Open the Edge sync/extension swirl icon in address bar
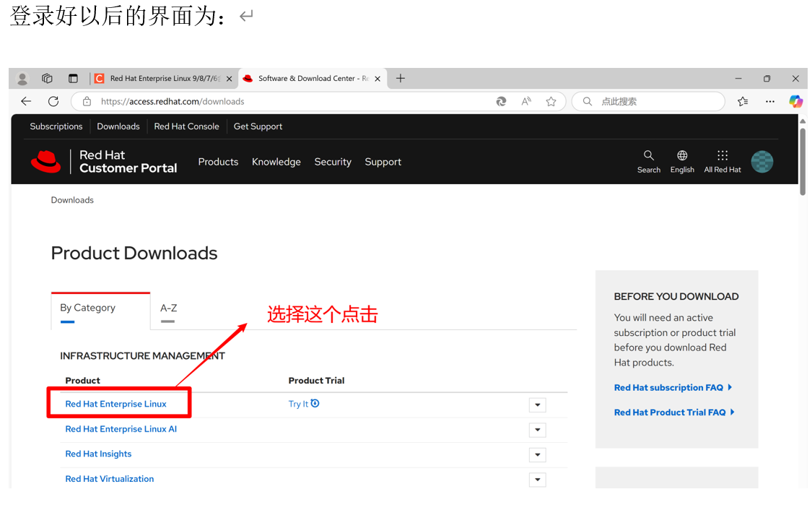812x523 pixels. 501,102
